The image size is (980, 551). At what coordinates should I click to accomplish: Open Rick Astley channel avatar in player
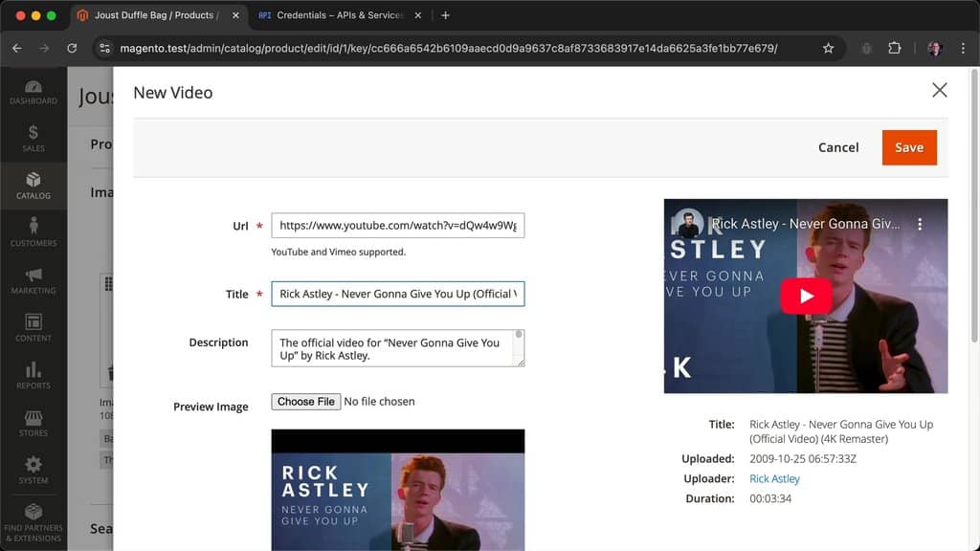687,224
